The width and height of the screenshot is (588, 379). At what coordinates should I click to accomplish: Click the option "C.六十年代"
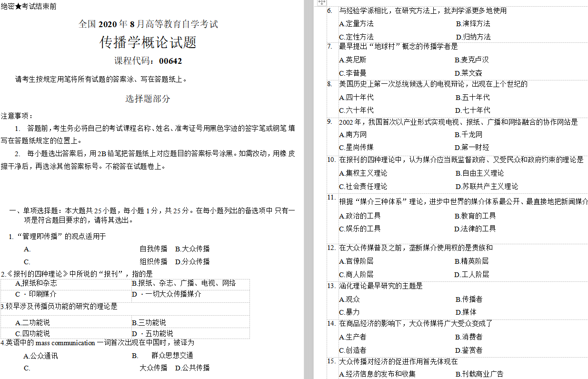tap(356, 110)
